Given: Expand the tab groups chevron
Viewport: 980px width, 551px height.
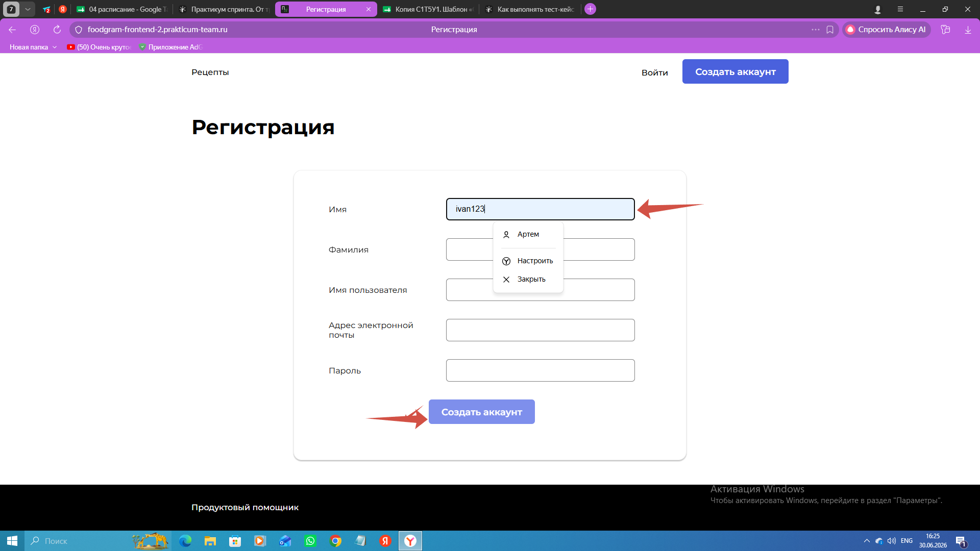Looking at the screenshot, I should click(28, 9).
